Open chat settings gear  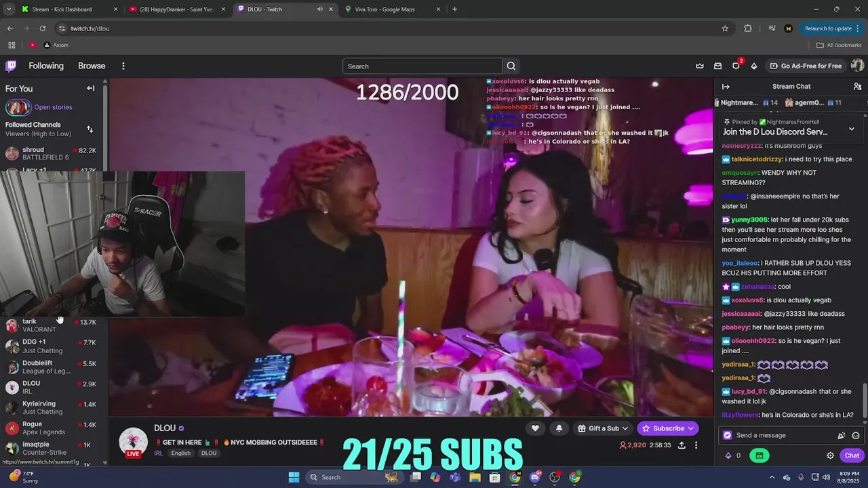(830, 455)
